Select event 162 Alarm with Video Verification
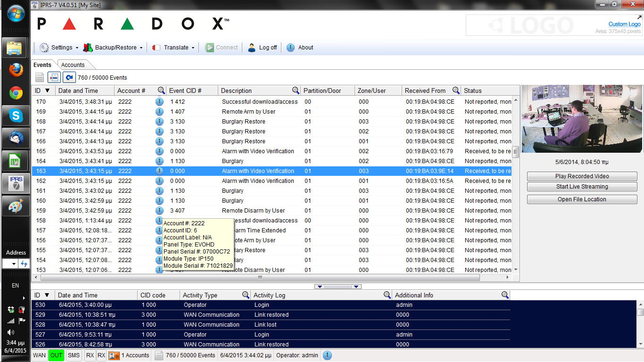This screenshot has height=362, width=644. [x=258, y=181]
